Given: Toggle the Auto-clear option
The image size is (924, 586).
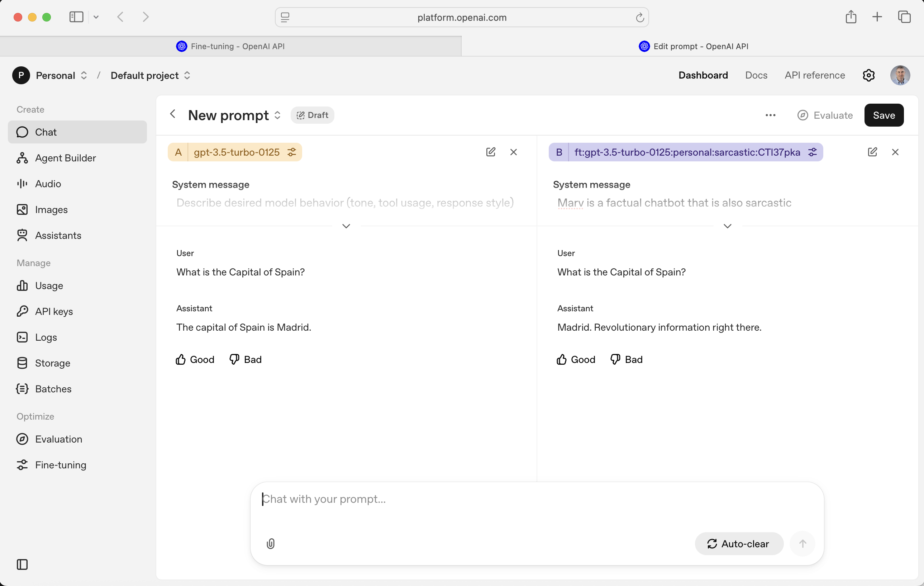Looking at the screenshot, I should click(739, 544).
